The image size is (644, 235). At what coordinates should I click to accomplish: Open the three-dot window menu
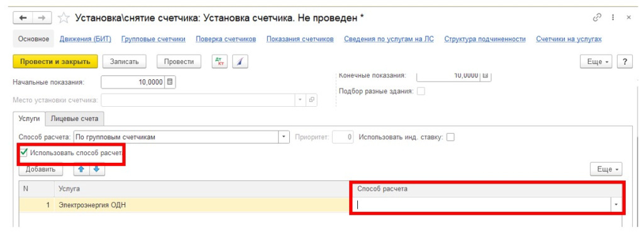pos(613,18)
